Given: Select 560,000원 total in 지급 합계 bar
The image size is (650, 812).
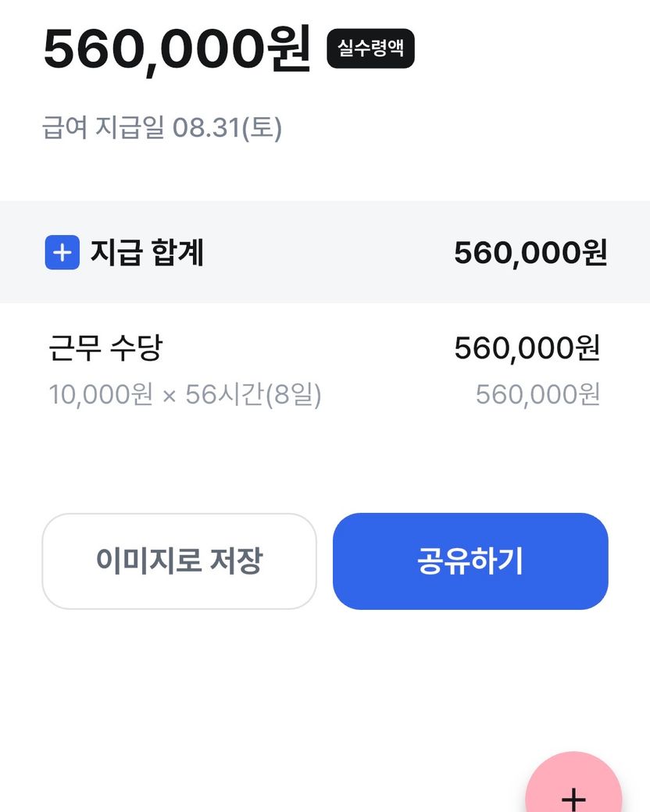Looking at the screenshot, I should pyautogui.click(x=530, y=253).
